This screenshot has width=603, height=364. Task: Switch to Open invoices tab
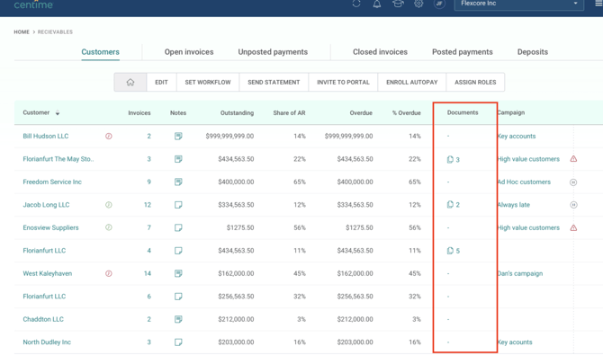click(x=189, y=52)
